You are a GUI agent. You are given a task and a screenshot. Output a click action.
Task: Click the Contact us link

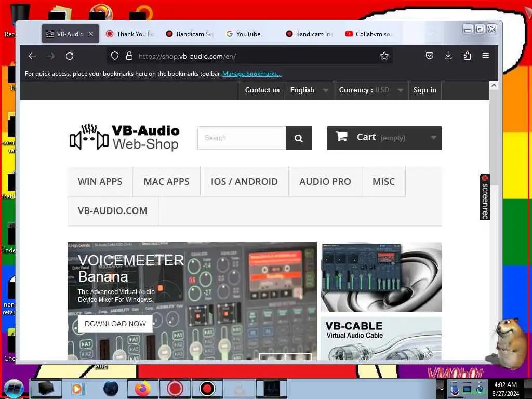(262, 90)
